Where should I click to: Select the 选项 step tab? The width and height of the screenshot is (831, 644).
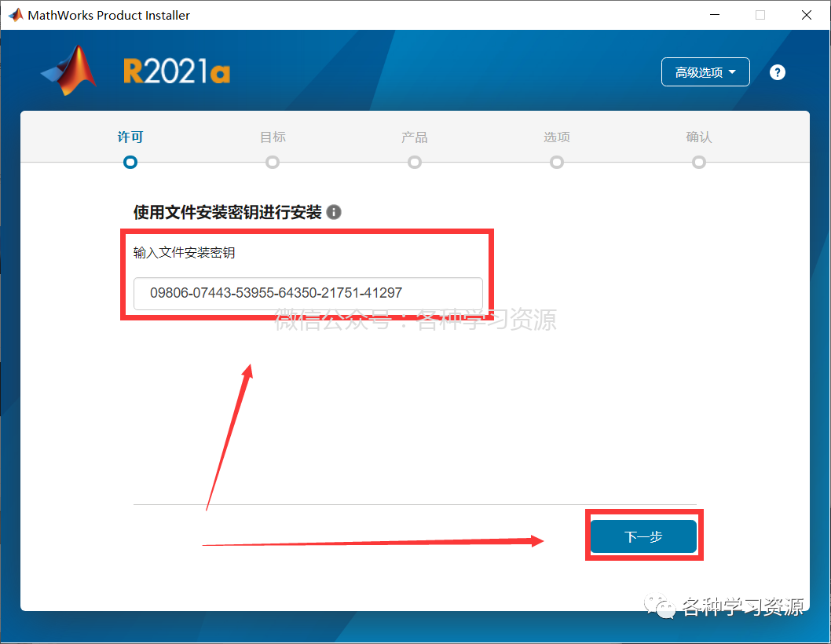[556, 137]
